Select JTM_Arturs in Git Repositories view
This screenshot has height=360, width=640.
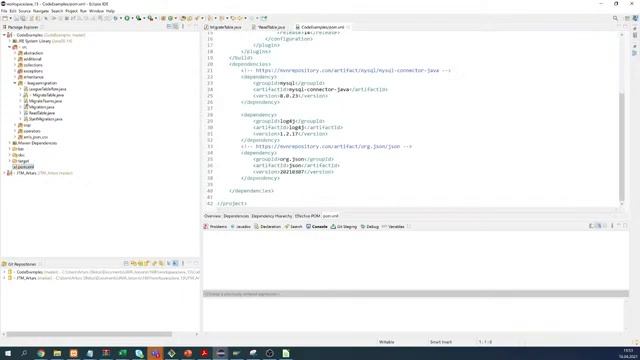(x=26, y=278)
